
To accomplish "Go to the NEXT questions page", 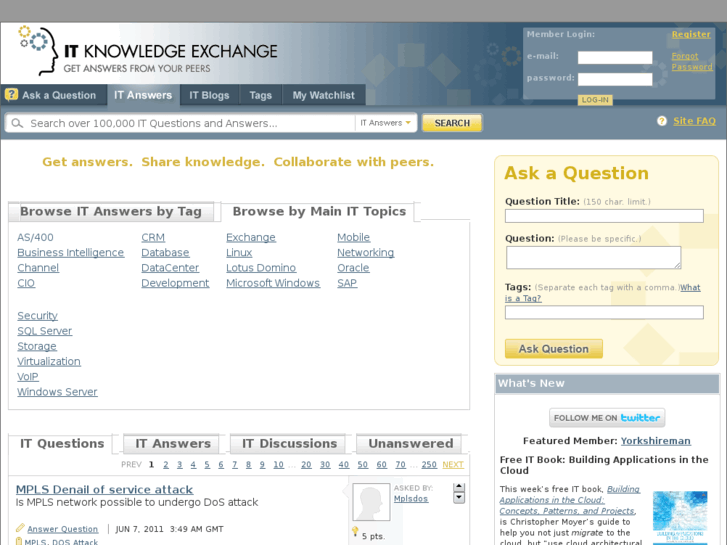I will (453, 465).
